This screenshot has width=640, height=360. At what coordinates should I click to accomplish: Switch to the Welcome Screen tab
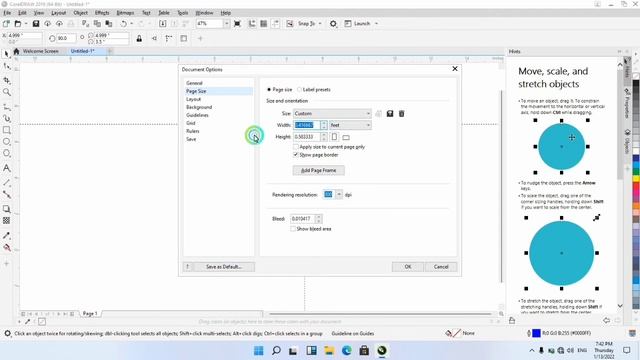40,51
